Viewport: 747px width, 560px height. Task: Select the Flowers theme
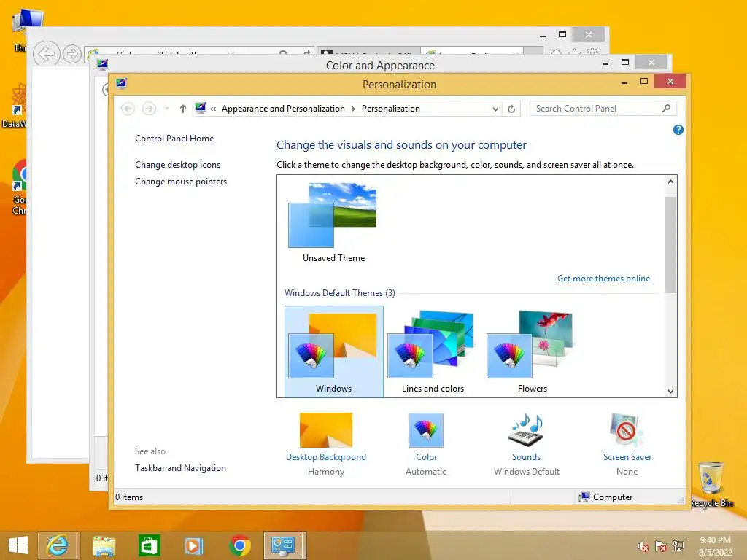(x=532, y=351)
